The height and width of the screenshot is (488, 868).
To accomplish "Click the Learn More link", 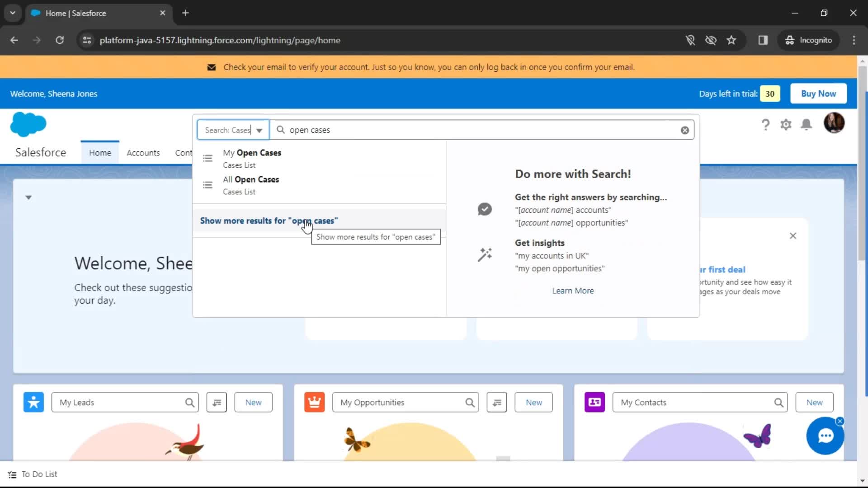I will [x=573, y=291].
